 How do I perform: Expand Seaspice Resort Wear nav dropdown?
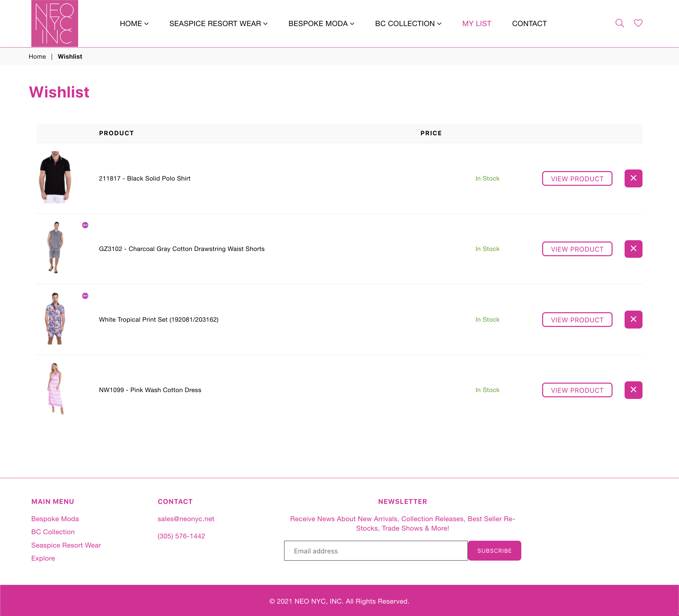click(x=218, y=23)
